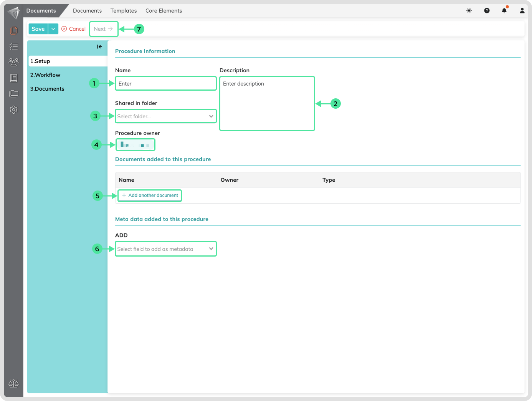This screenshot has height=401, width=532.
Task: Open the help question mark icon
Action: point(487,11)
